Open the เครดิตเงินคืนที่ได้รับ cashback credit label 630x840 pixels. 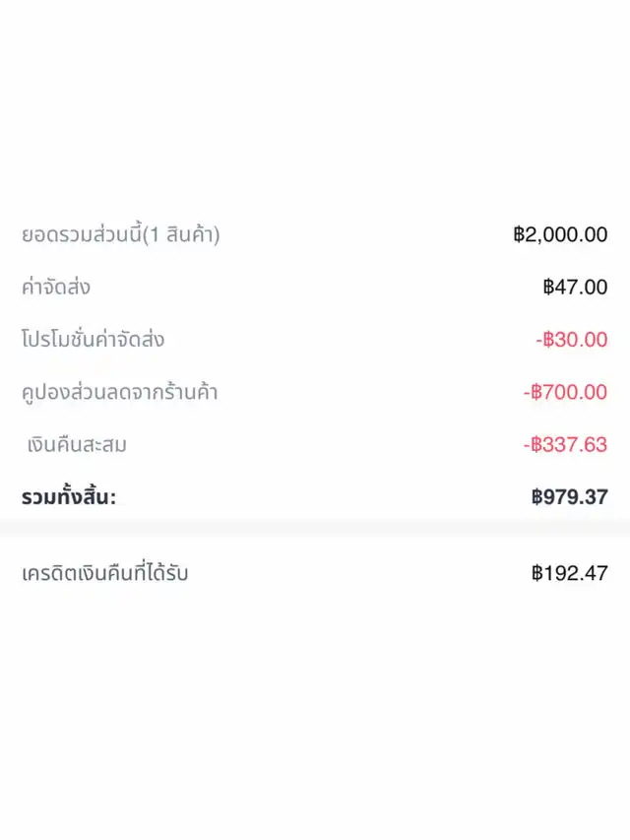click(104, 573)
